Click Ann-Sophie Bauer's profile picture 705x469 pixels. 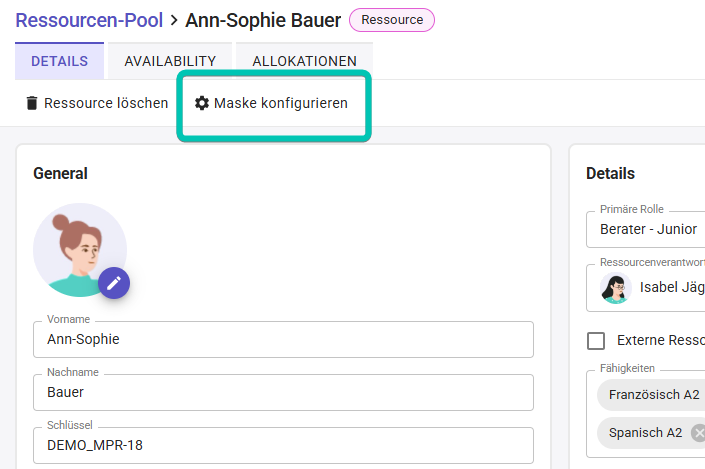coord(80,250)
